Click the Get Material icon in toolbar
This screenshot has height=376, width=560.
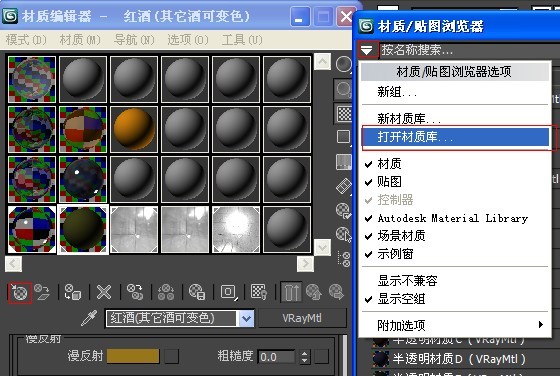tap(20, 293)
